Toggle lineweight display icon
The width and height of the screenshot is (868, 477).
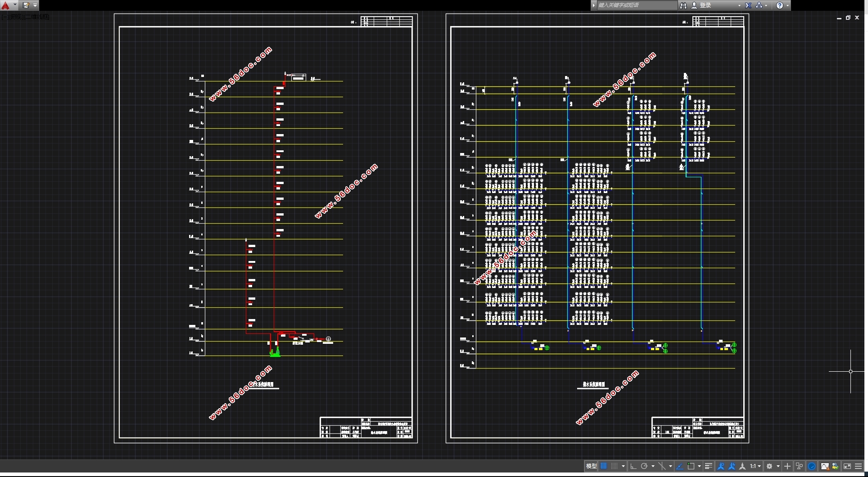tap(709, 466)
